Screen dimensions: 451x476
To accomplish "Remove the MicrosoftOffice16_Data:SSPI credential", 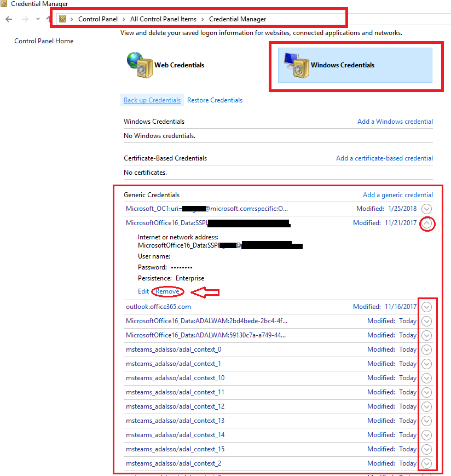I will click(x=167, y=291).
